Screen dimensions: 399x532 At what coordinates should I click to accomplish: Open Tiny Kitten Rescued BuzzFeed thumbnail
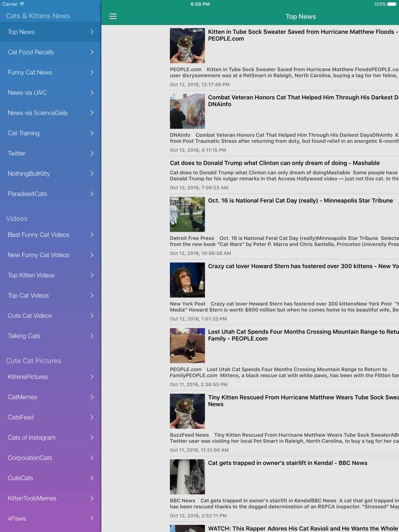[x=187, y=411]
